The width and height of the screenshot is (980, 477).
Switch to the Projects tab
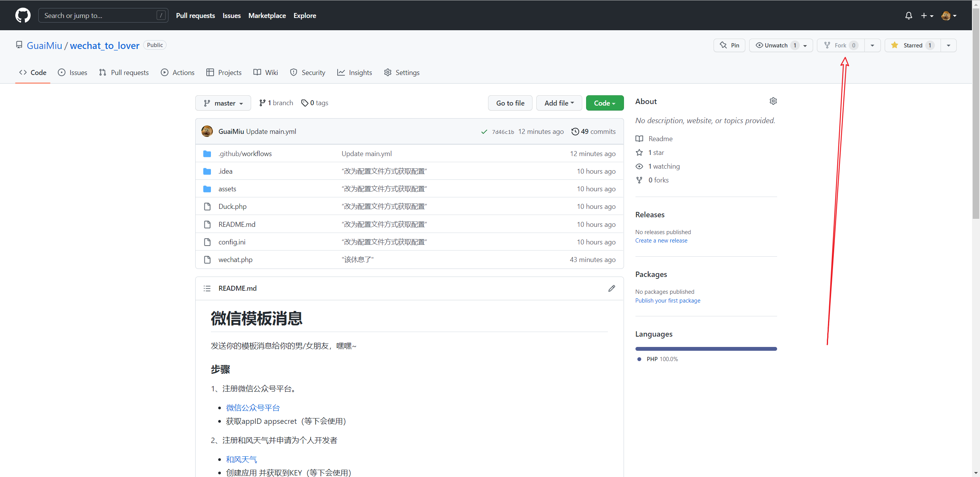(x=224, y=72)
